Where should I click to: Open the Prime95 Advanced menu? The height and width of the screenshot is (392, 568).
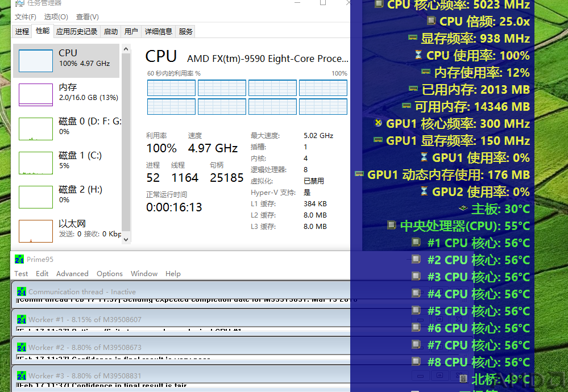pyautogui.click(x=72, y=274)
